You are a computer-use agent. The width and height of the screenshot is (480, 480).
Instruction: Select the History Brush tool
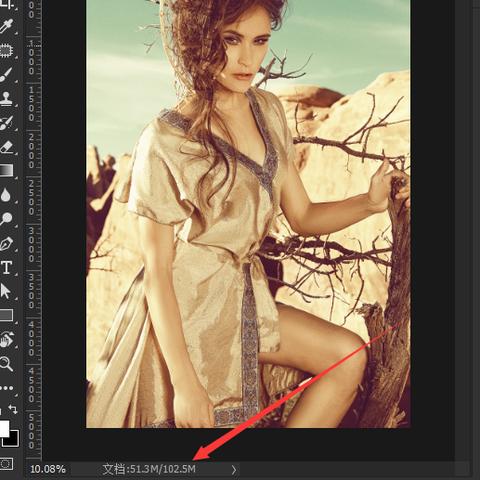pos(7,123)
